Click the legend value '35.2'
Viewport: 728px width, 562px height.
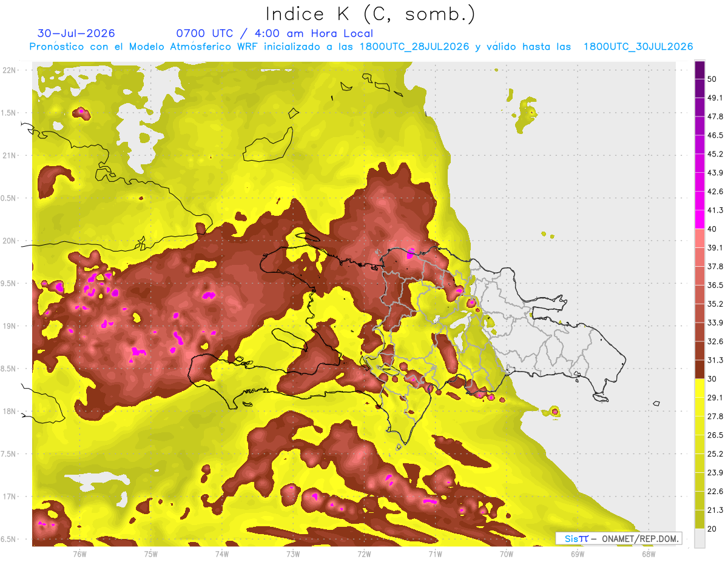(x=715, y=304)
